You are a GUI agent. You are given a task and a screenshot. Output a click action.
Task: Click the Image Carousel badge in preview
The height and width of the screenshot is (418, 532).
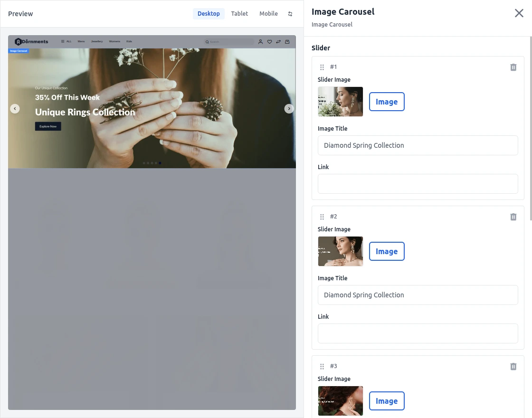[x=19, y=51]
